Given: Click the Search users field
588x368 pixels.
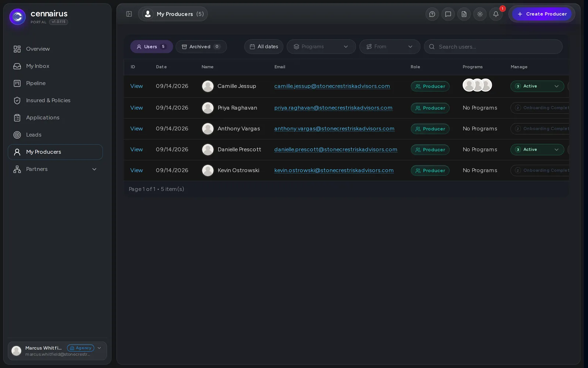Looking at the screenshot, I should [493, 47].
